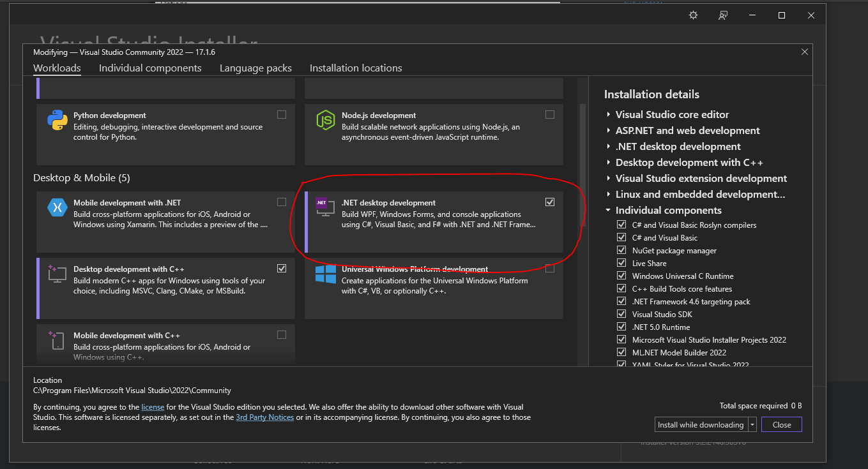Uncheck .NET desktop development workload
The width and height of the screenshot is (868, 469).
tap(550, 202)
